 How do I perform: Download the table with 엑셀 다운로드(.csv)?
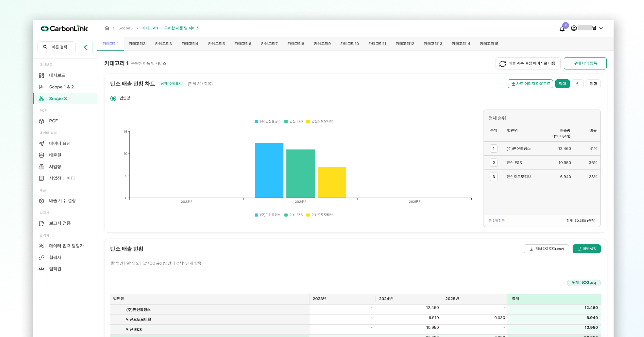[x=546, y=249]
